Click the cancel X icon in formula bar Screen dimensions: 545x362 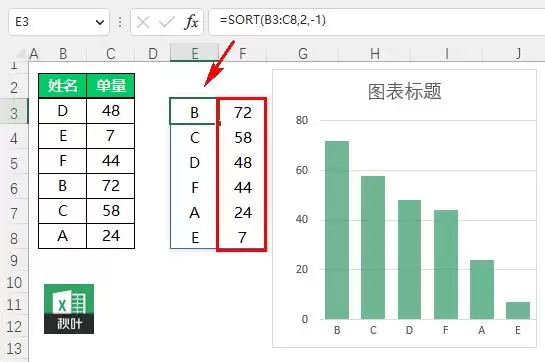[x=143, y=23]
